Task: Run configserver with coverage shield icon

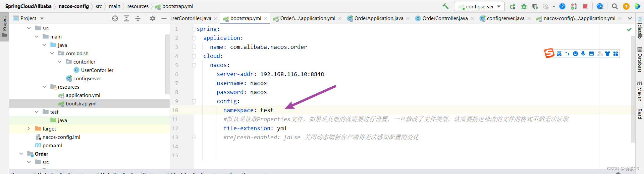Action: tap(535, 6)
